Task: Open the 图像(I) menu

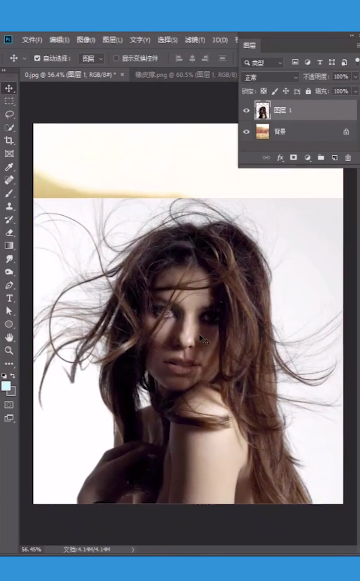Action: pyautogui.click(x=86, y=40)
